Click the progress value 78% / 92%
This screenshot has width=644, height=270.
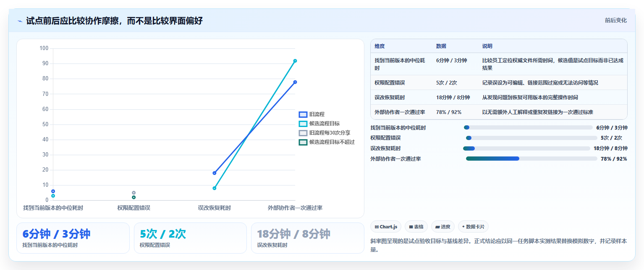[x=614, y=159]
